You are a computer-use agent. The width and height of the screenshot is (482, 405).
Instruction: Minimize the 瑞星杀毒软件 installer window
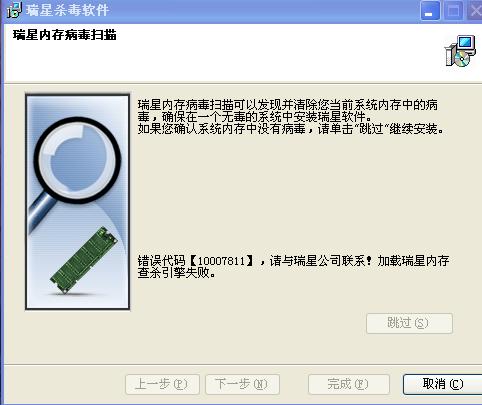(430, 11)
